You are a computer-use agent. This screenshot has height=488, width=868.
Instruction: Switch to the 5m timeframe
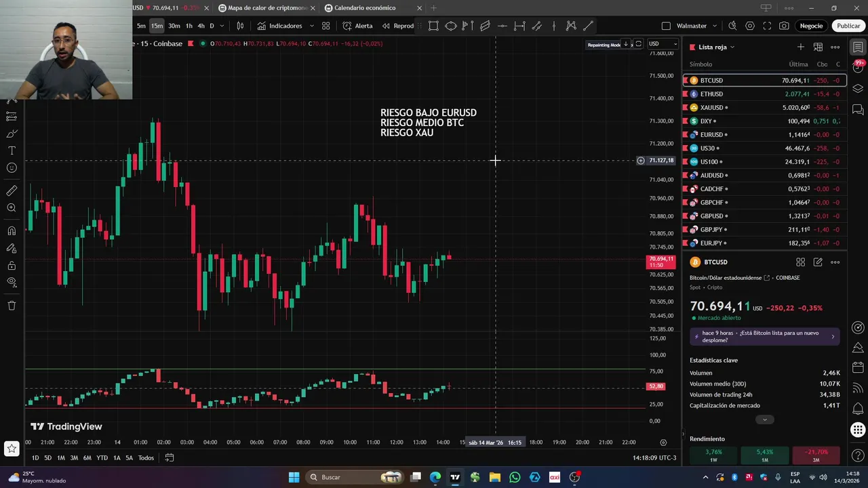[x=141, y=26]
